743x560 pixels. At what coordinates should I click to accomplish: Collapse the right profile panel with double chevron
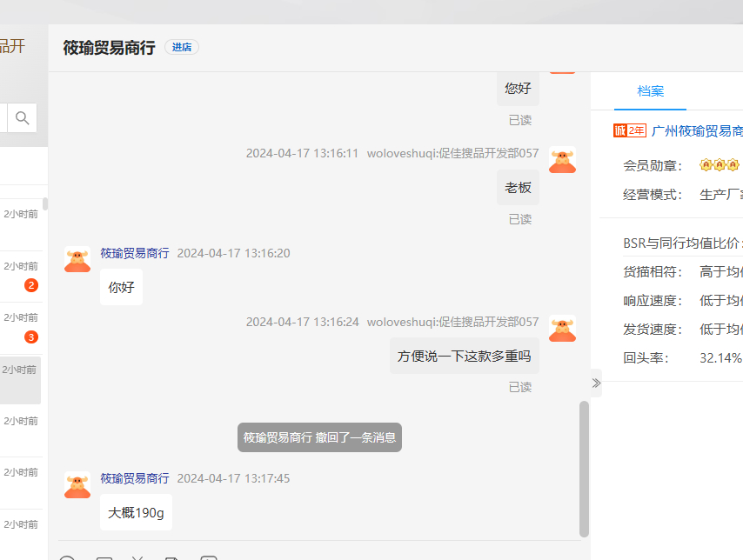596,383
